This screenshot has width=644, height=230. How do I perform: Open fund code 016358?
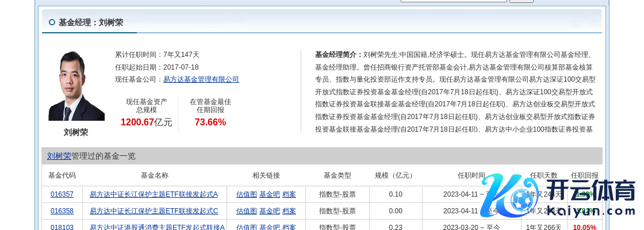coord(62,211)
